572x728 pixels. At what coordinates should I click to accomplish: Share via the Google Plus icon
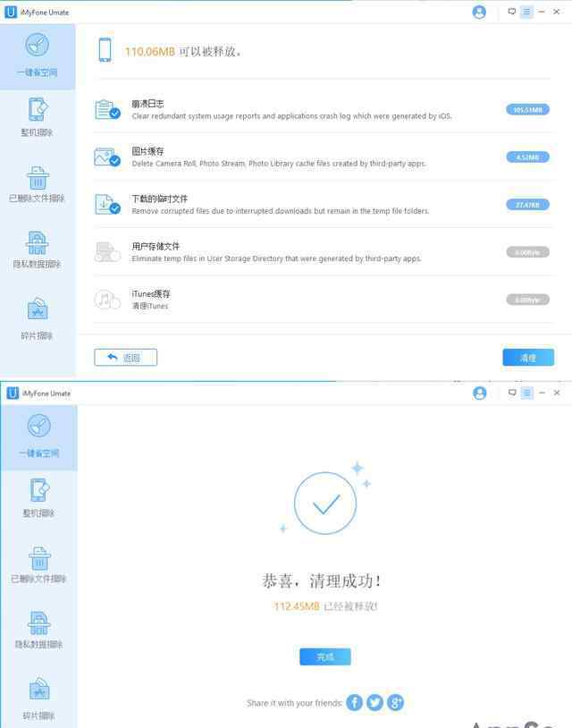pyautogui.click(x=395, y=702)
